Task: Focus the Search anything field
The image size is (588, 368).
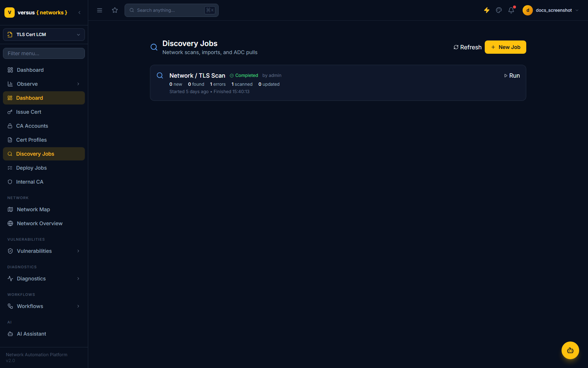Action: (x=172, y=10)
